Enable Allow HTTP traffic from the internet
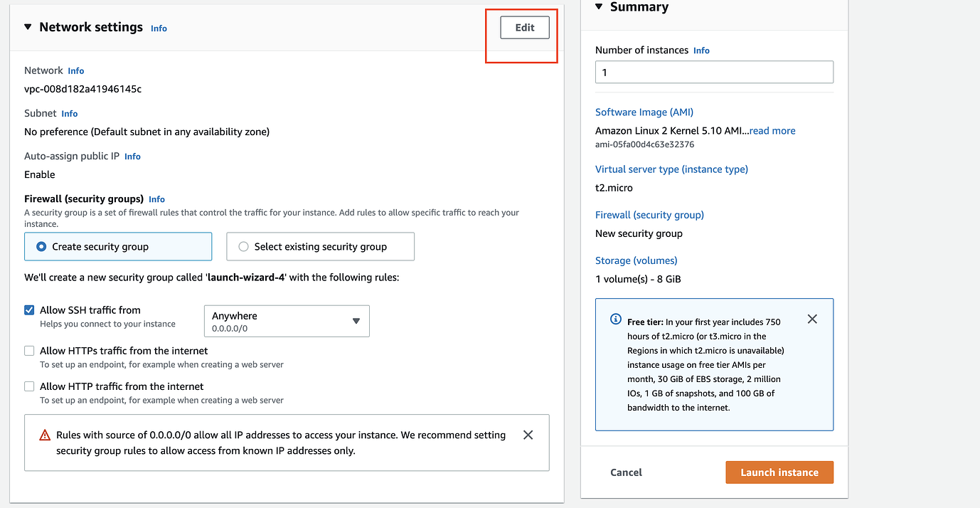 pos(29,386)
